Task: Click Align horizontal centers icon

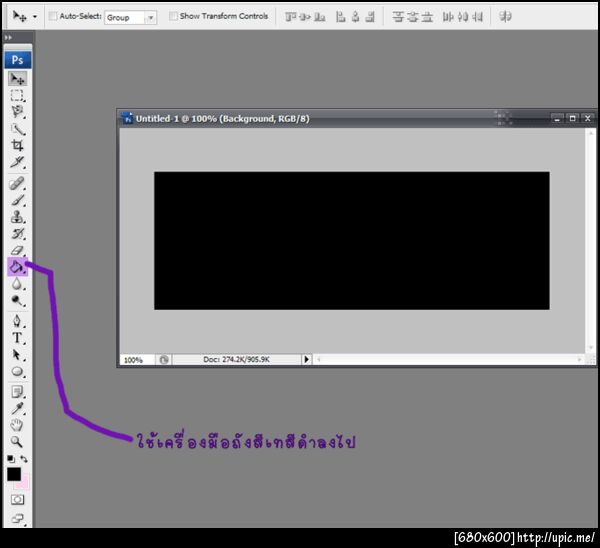Action: 355,17
